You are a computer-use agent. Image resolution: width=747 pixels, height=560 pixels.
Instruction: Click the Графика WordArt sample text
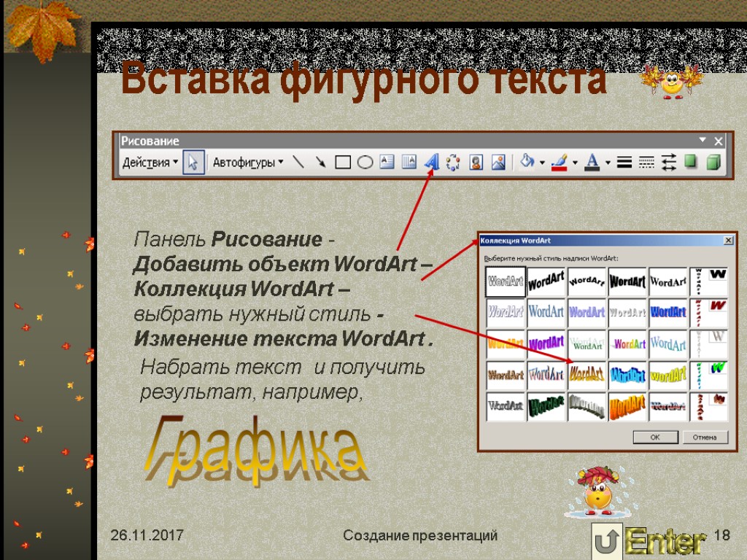coord(258,451)
